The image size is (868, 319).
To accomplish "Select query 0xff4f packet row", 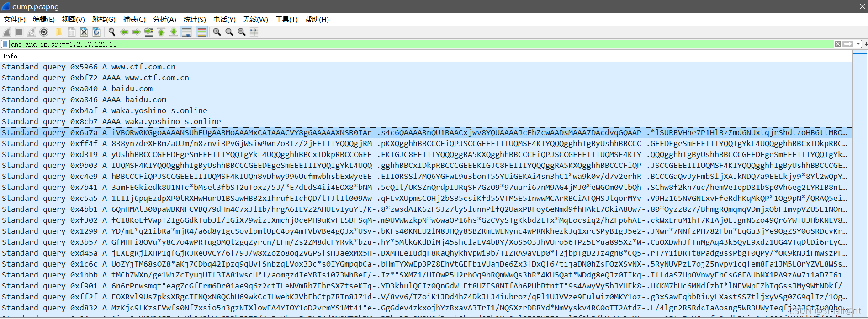I will click(x=426, y=143).
